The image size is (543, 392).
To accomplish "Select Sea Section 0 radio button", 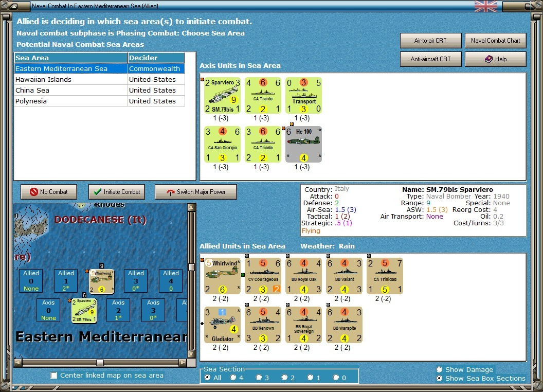I will tap(336, 378).
